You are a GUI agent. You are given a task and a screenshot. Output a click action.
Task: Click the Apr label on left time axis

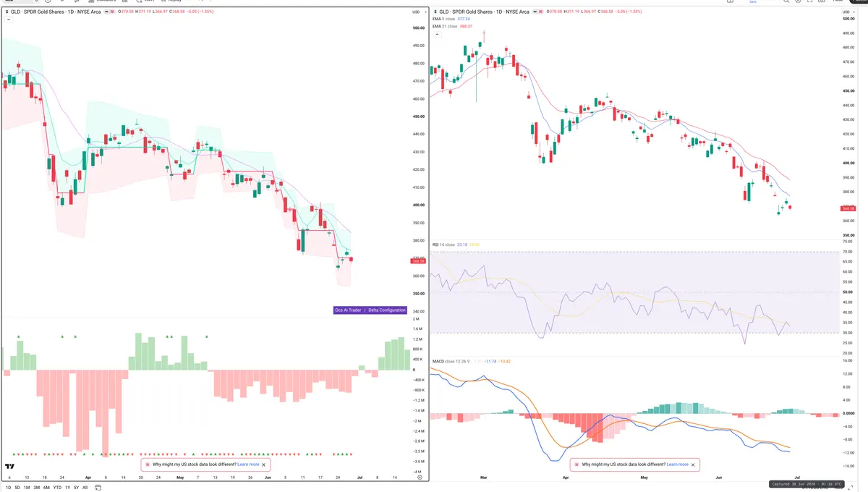pyautogui.click(x=88, y=478)
